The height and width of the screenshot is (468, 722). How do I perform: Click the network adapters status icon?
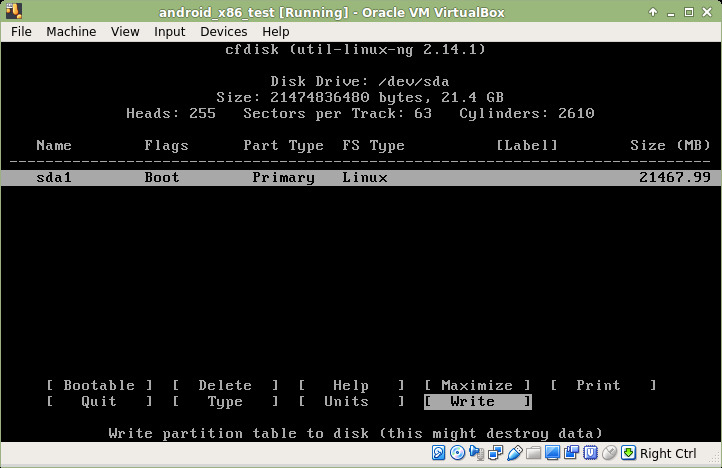click(x=495, y=453)
